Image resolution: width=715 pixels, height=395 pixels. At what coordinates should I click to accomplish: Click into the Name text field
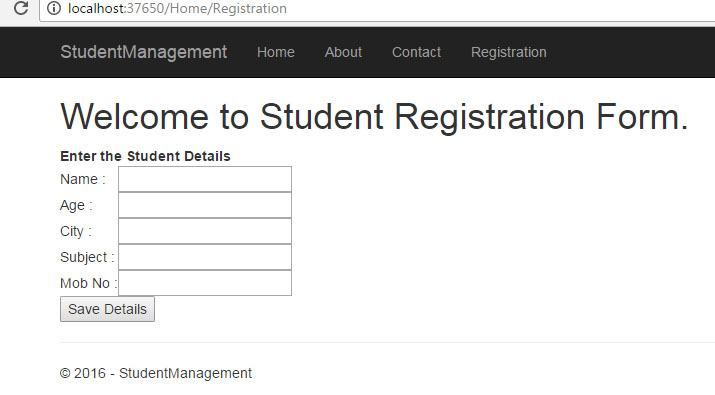(x=205, y=179)
